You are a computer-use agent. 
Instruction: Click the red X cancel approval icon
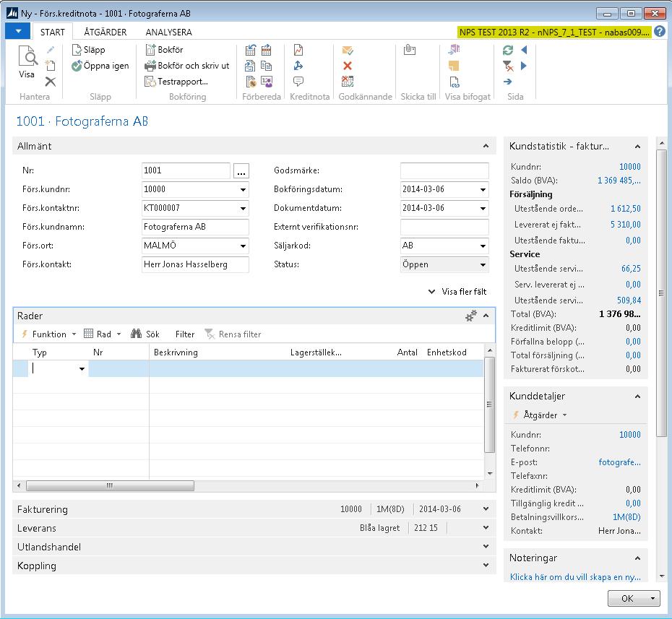click(348, 66)
